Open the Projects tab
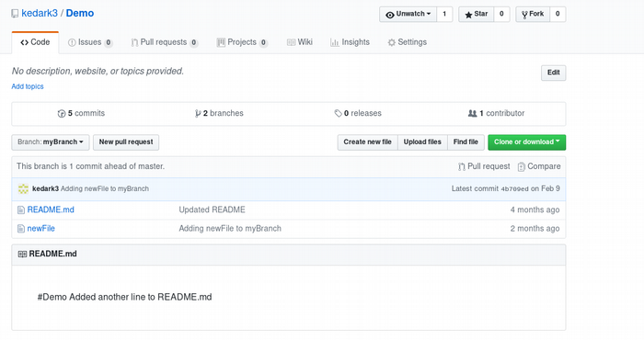Screen dimensions: 644x340 [242, 42]
